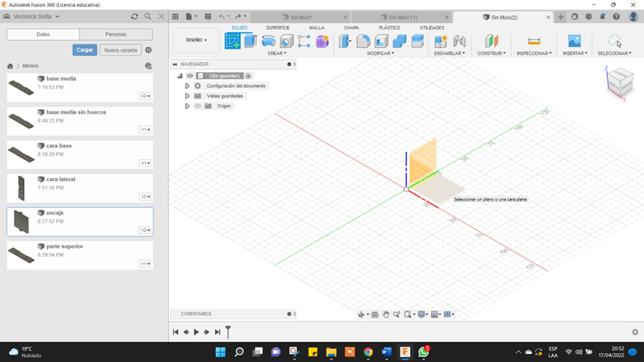Click the Select tool icon
This screenshot has height=362, width=644.
coord(614,41)
